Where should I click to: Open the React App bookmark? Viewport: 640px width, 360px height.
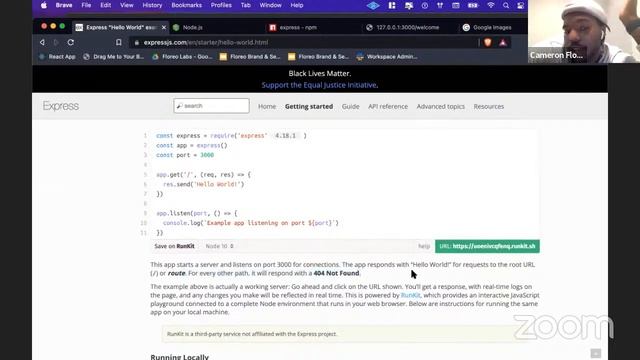(58, 57)
